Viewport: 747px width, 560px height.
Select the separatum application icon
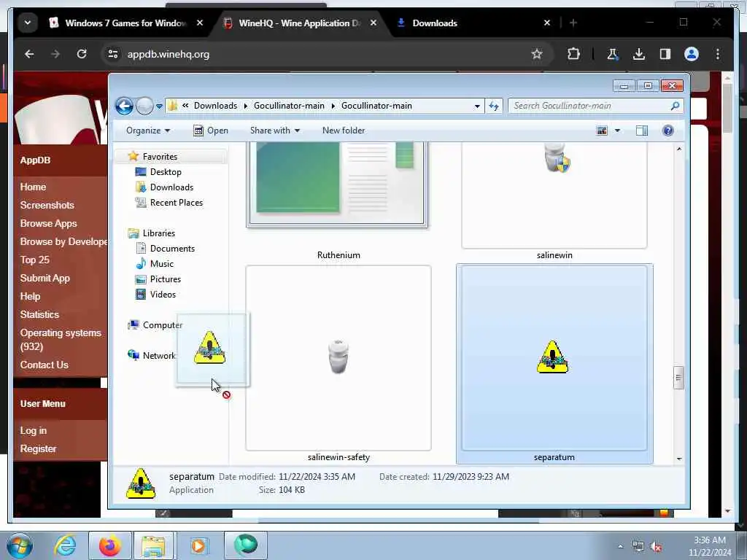pyautogui.click(x=554, y=357)
